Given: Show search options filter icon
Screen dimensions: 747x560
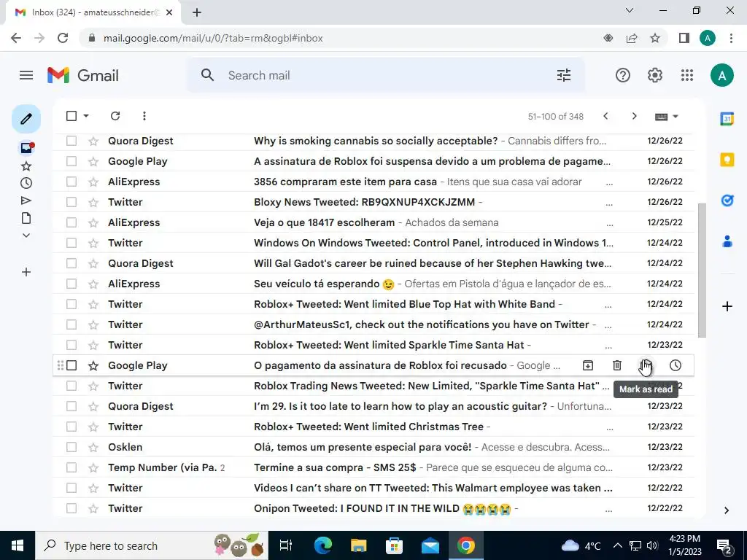Looking at the screenshot, I should tap(564, 75).
